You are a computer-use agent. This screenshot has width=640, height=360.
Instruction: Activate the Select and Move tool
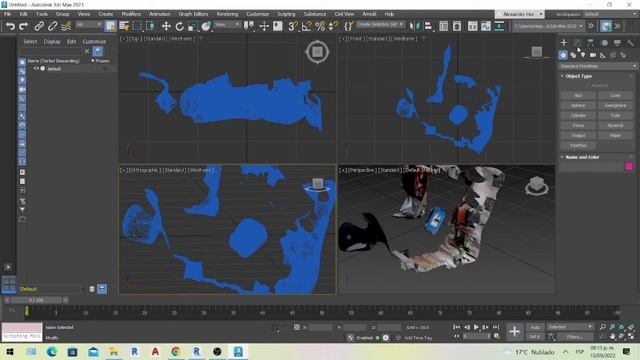click(x=166, y=27)
